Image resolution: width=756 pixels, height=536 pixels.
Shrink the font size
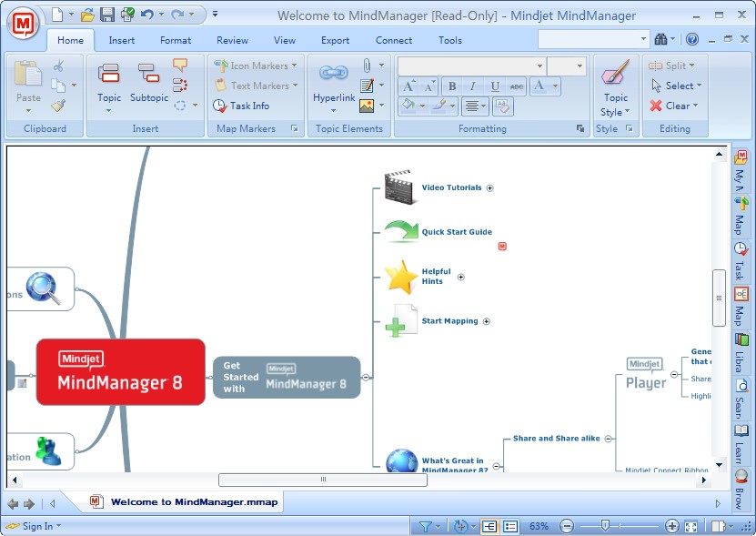428,86
